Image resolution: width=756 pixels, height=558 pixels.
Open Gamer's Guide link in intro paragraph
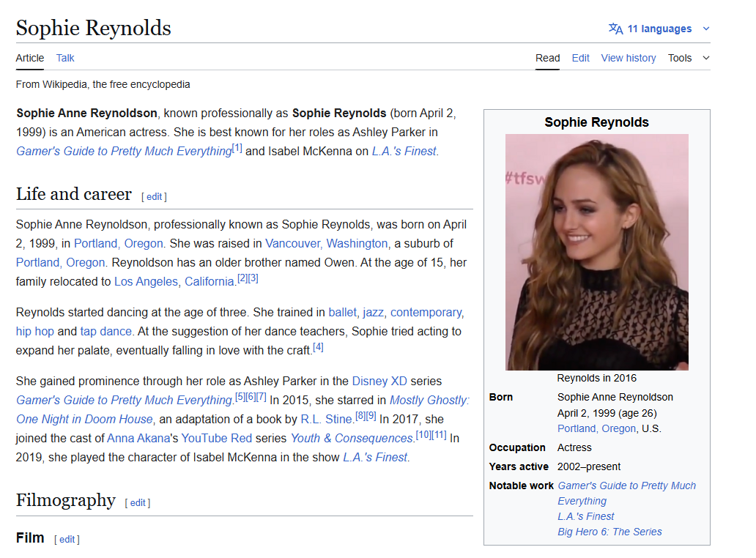pyautogui.click(x=125, y=152)
